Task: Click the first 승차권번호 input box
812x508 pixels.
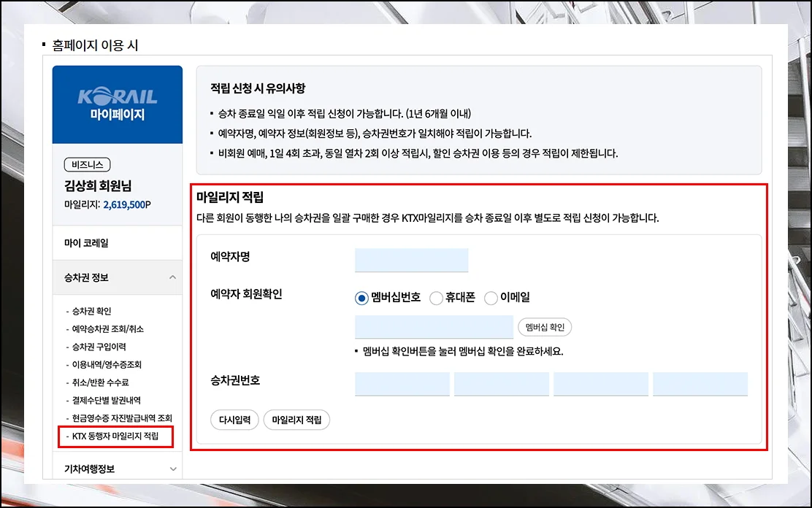Action: (402, 384)
